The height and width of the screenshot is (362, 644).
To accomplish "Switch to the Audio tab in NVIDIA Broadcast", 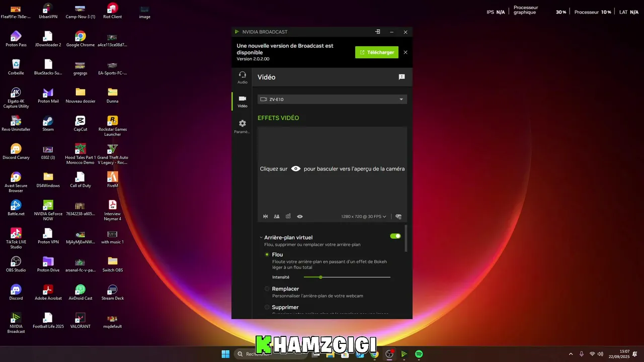I will [x=243, y=77].
